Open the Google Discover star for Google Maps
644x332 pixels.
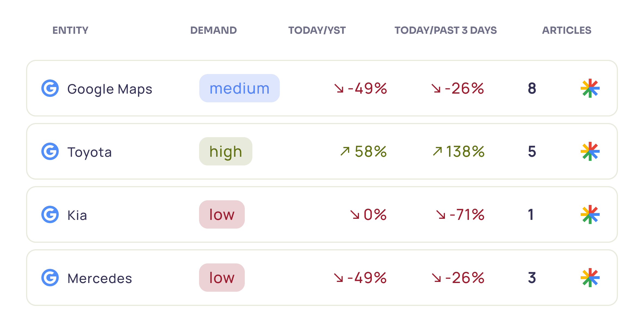pyautogui.click(x=590, y=88)
